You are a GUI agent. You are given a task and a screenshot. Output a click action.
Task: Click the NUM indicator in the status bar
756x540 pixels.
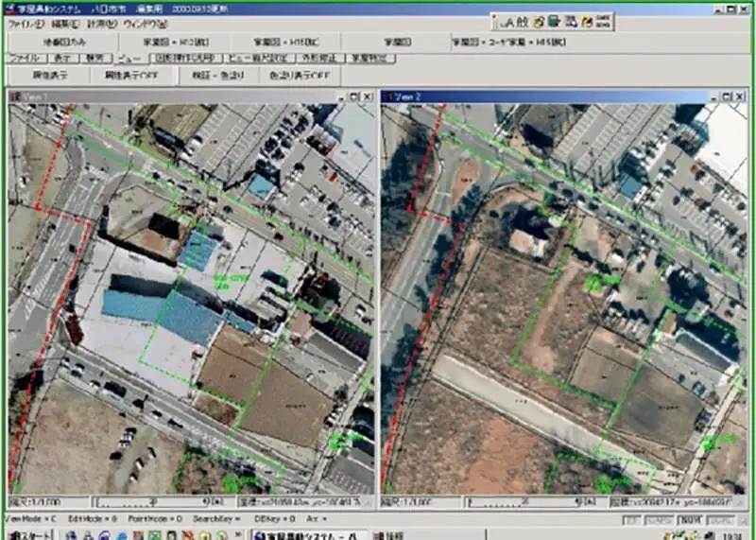click(x=690, y=520)
